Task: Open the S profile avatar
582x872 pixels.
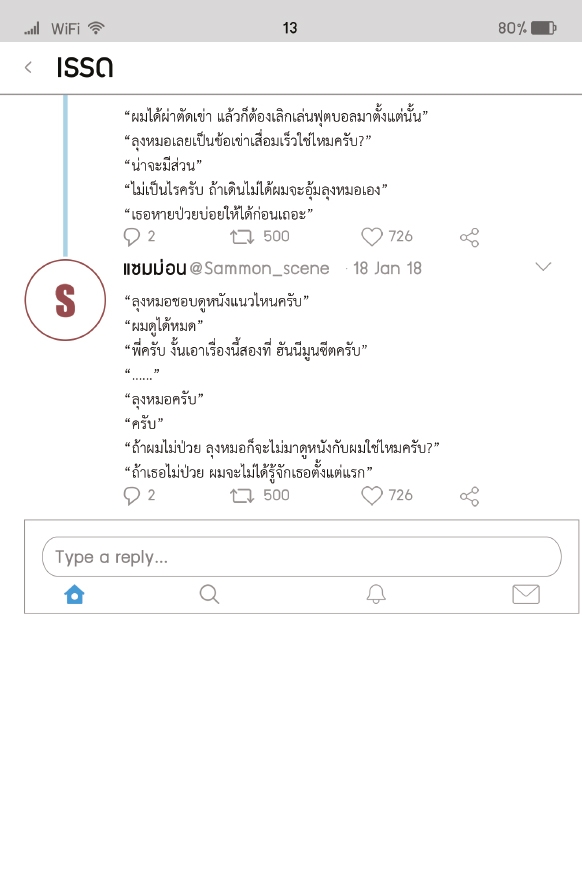Action: (x=65, y=300)
